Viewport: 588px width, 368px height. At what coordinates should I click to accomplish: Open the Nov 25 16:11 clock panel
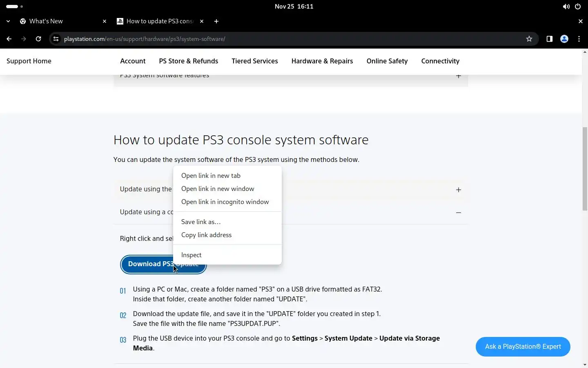coord(294,7)
